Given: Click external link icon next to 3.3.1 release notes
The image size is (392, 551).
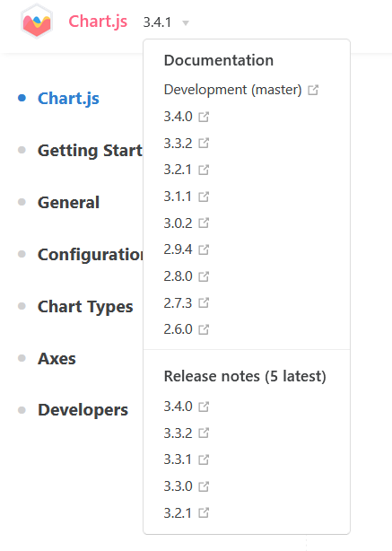Looking at the screenshot, I should click(204, 459).
